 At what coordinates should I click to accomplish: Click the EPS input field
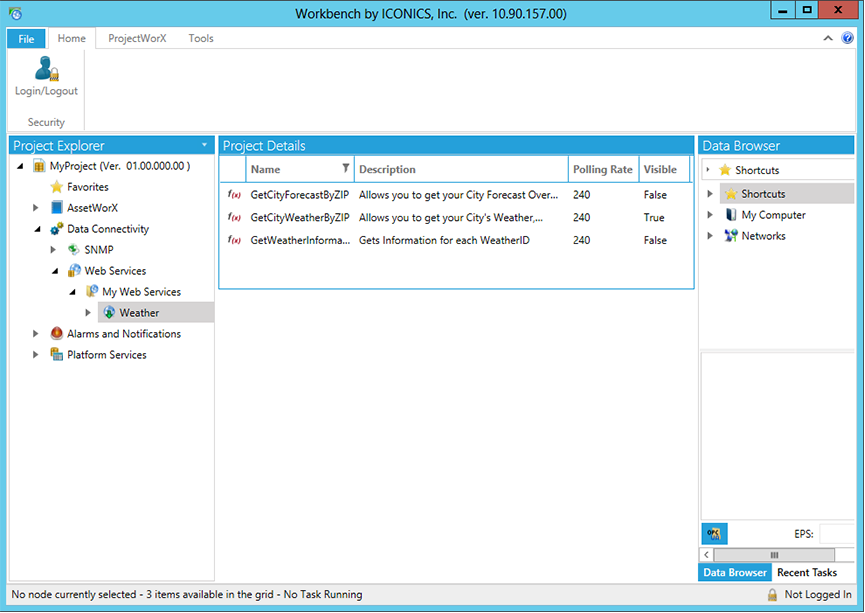pos(837,534)
